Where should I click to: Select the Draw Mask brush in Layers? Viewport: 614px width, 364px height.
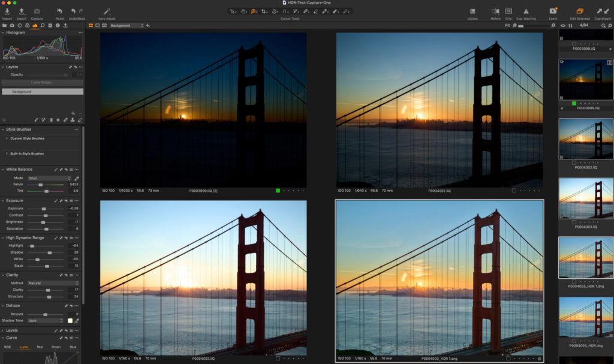[36, 120]
